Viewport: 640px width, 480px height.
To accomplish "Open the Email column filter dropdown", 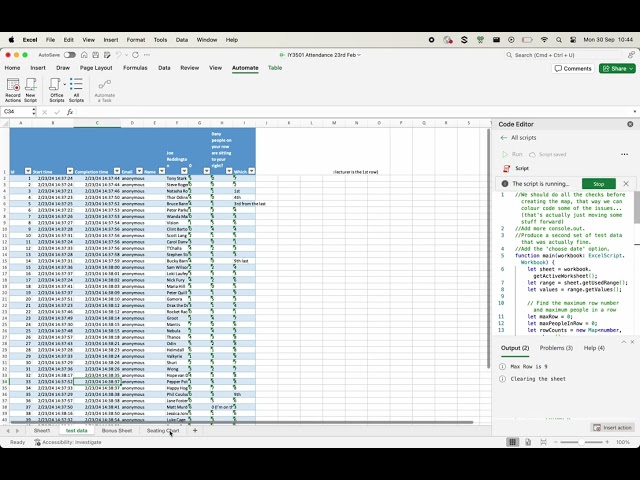I will (x=139, y=171).
